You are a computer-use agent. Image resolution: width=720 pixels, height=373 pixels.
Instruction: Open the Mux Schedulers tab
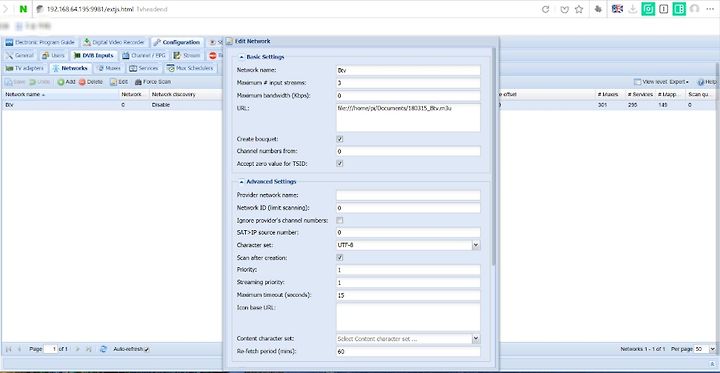click(190, 68)
